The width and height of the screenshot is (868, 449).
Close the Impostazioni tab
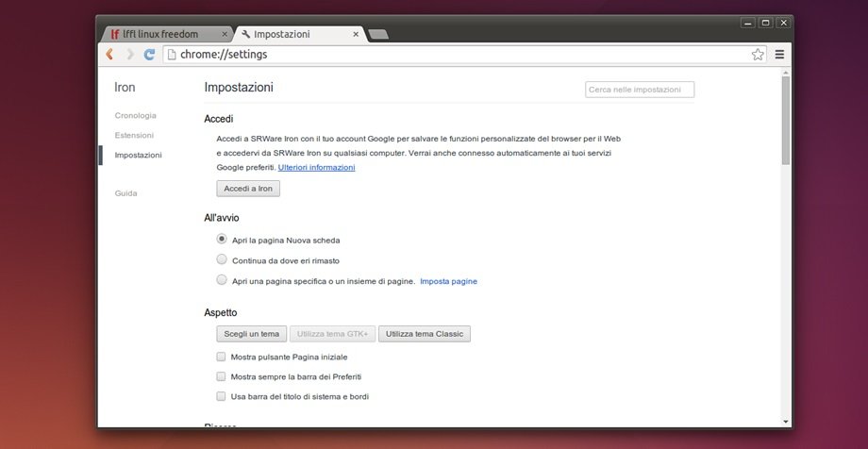[x=356, y=34]
